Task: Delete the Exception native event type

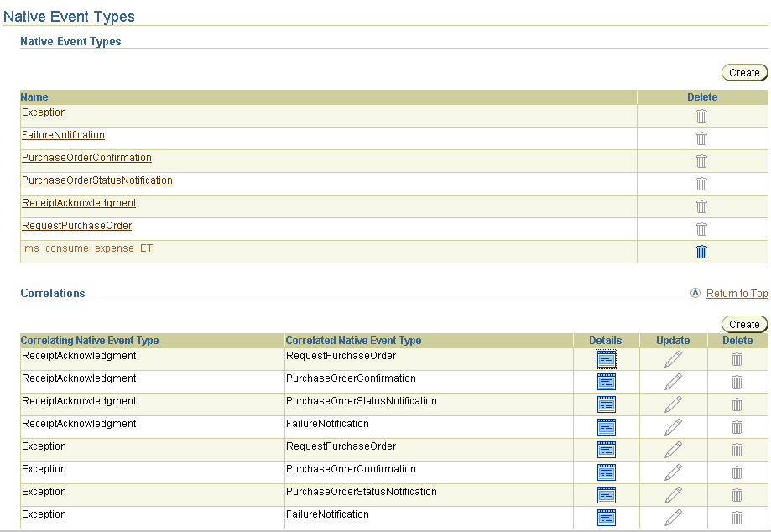Action: pos(701,116)
